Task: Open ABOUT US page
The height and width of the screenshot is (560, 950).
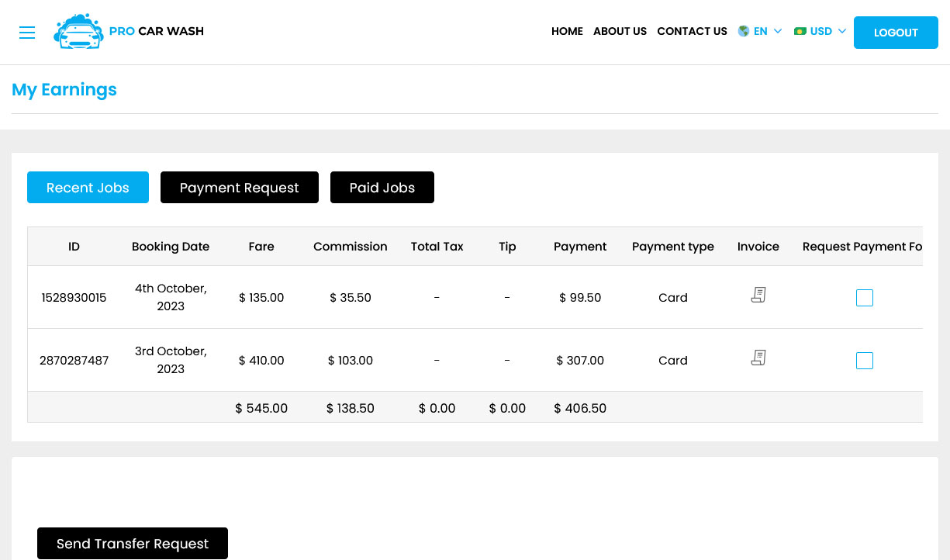Action: pyautogui.click(x=620, y=32)
